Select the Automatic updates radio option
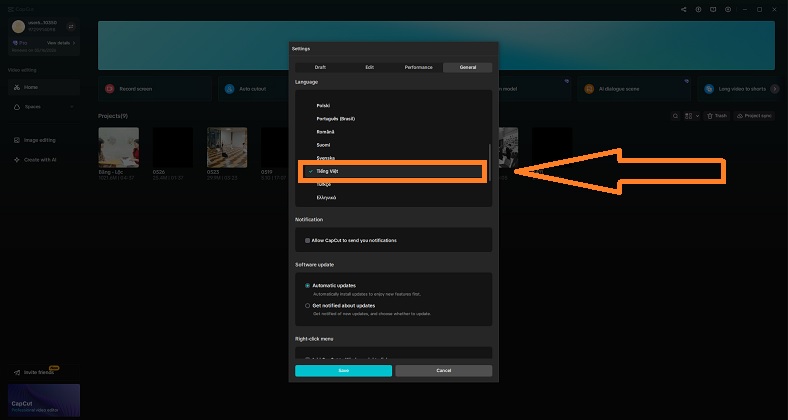 pyautogui.click(x=308, y=285)
